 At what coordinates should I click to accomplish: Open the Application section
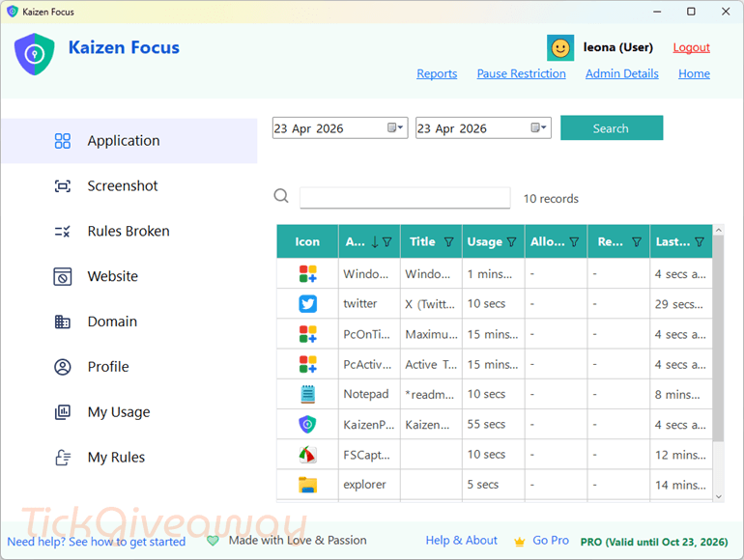[129, 141]
